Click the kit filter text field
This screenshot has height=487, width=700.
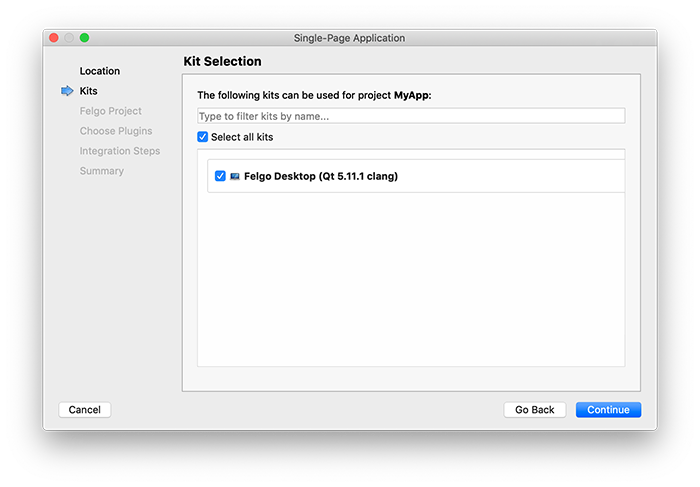[x=411, y=116]
